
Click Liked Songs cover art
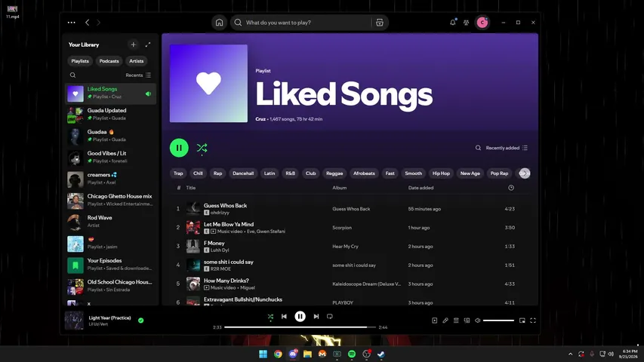[208, 83]
